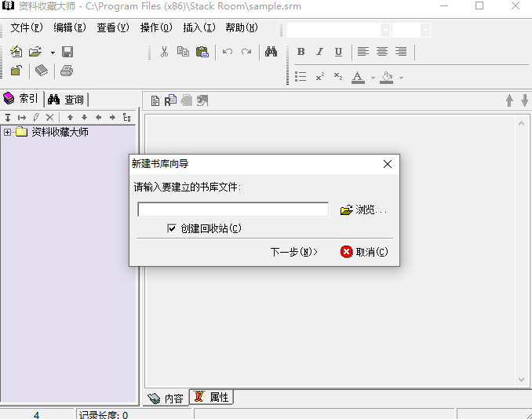Toggle subscript formatting
The width and height of the screenshot is (532, 419).
(x=338, y=77)
